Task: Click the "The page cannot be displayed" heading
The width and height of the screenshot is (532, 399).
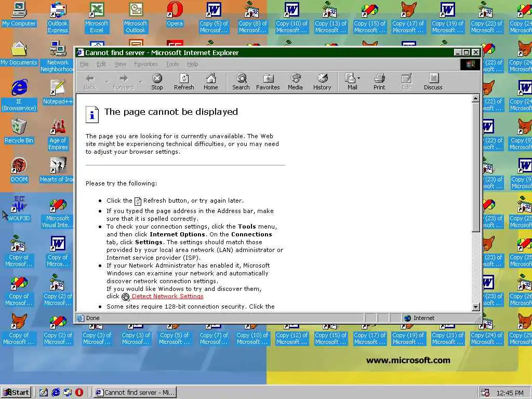Action: coord(171,112)
